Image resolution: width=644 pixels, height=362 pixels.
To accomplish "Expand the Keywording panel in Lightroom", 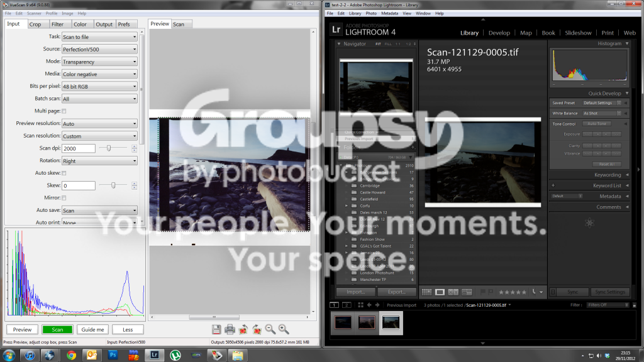I will (608, 175).
